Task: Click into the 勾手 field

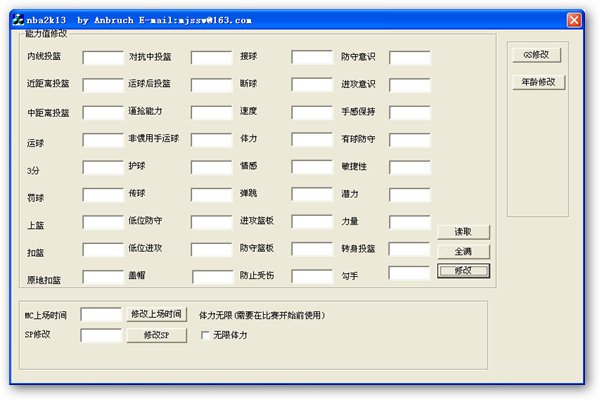Action: pyautogui.click(x=409, y=273)
